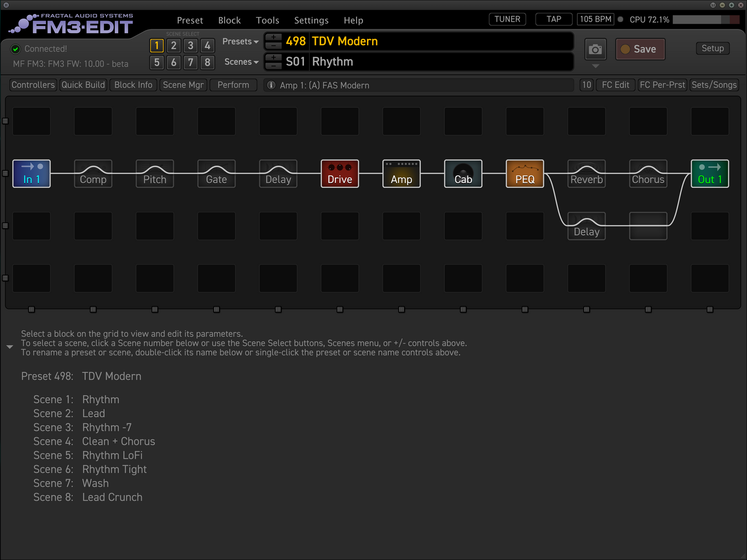Viewport: 747px width, 560px height.
Task: Open the Presets dropdown
Action: pyautogui.click(x=240, y=41)
